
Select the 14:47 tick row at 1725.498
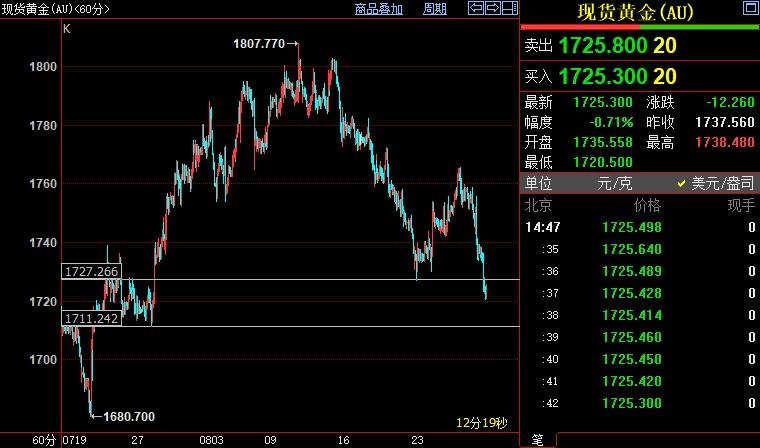pyautogui.click(x=640, y=227)
